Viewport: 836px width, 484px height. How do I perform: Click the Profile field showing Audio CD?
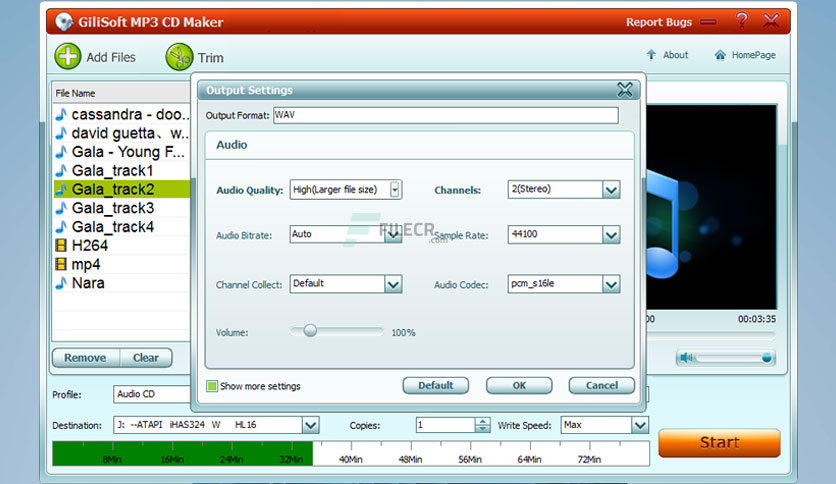tap(152, 394)
